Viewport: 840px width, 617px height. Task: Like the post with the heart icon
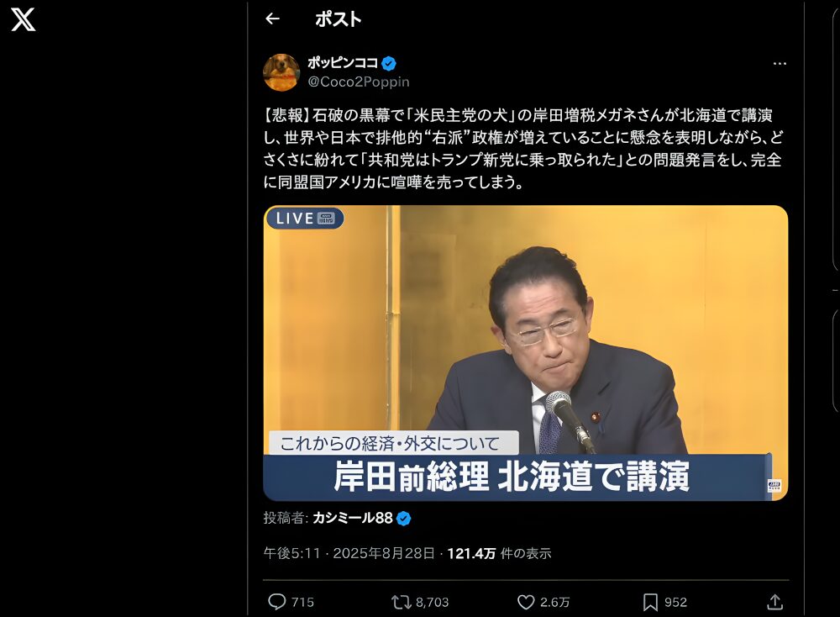pos(526,602)
